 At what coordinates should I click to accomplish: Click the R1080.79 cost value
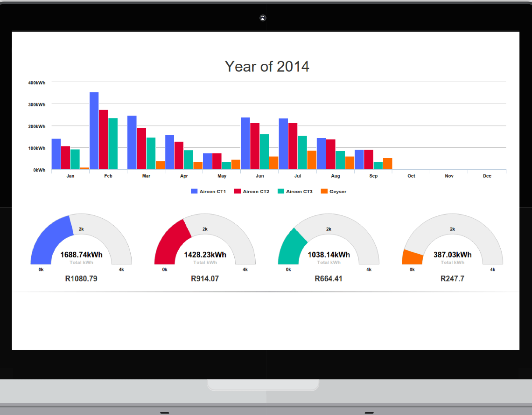[x=81, y=279]
